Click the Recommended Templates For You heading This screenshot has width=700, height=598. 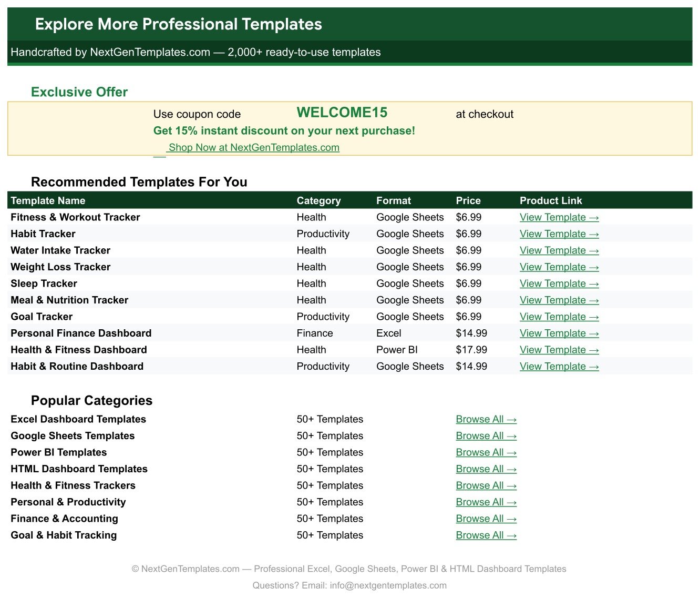tap(139, 182)
